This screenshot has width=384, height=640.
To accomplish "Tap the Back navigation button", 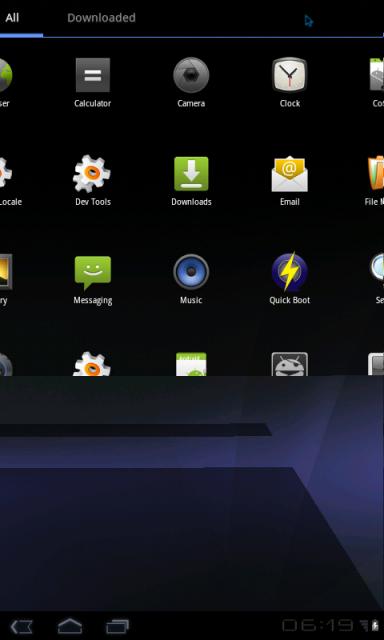I will coord(21,626).
